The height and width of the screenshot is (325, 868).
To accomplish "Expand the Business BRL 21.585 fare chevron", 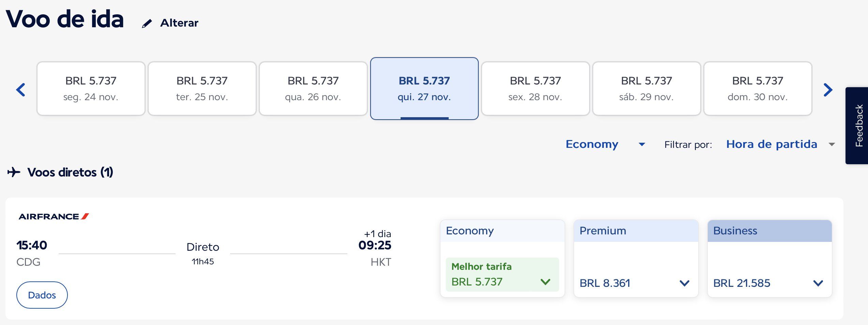I will [x=818, y=283].
